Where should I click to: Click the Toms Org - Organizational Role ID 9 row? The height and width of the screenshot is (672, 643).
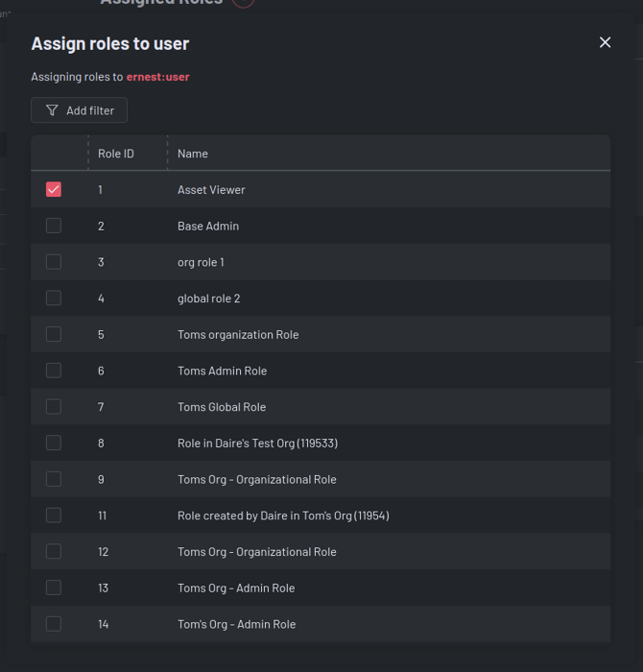click(x=256, y=479)
